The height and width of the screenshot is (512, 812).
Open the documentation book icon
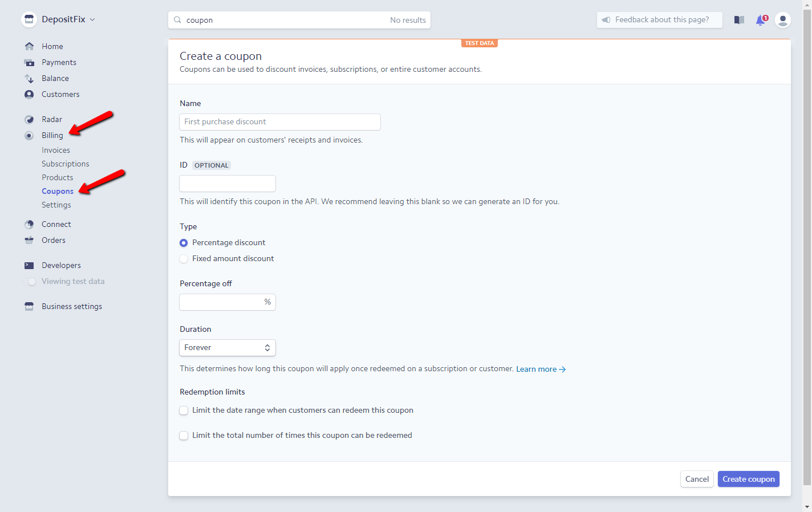point(739,20)
